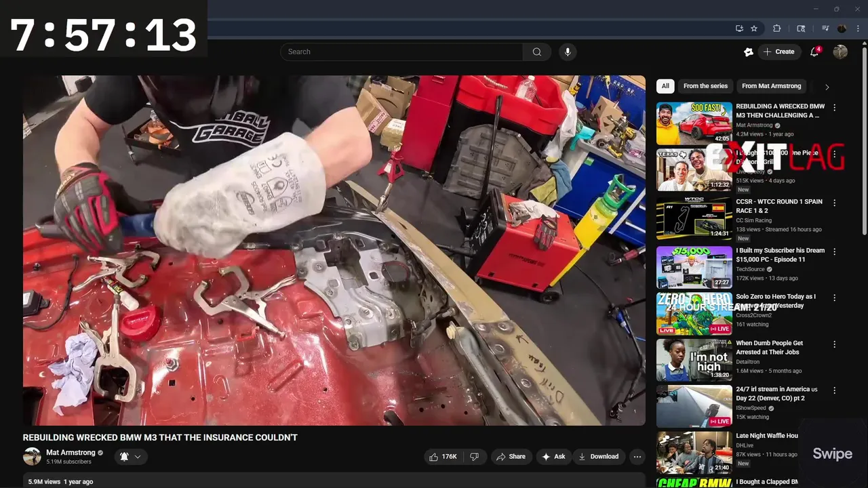
Task: Open YouTube account avatar menu
Action: [x=840, y=52]
